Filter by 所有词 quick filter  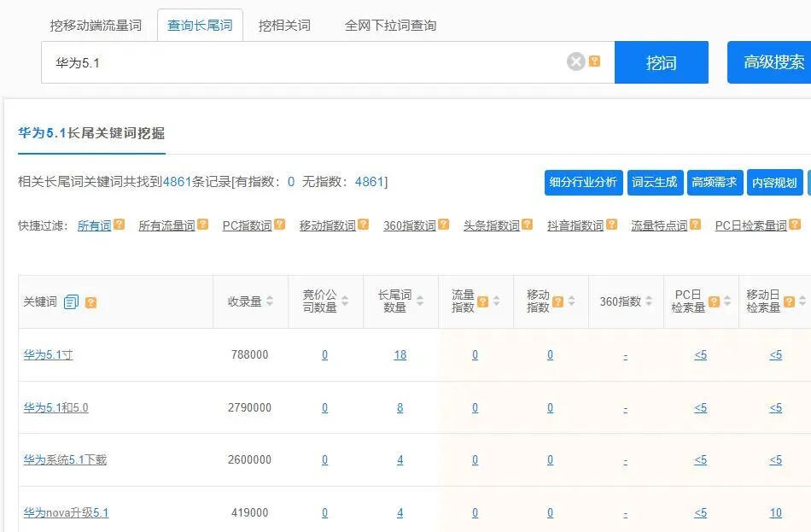[x=94, y=225]
